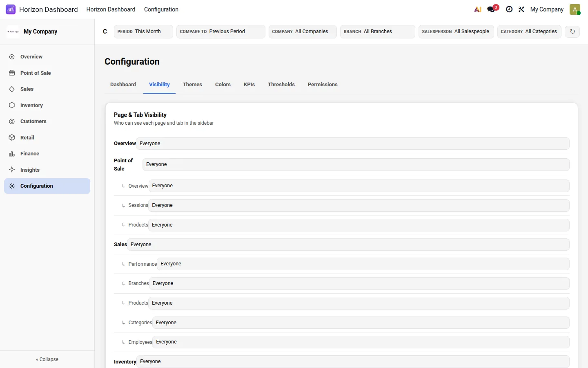Screen dimensions: 588x368
Task: Click the Point of Sale sidebar icon
Action: 12,73
